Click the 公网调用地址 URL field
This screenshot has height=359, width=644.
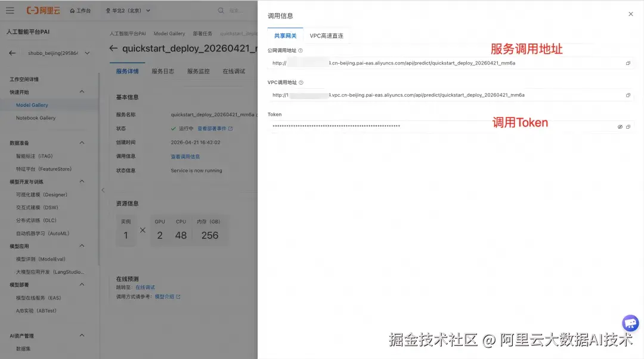pyautogui.click(x=451, y=63)
